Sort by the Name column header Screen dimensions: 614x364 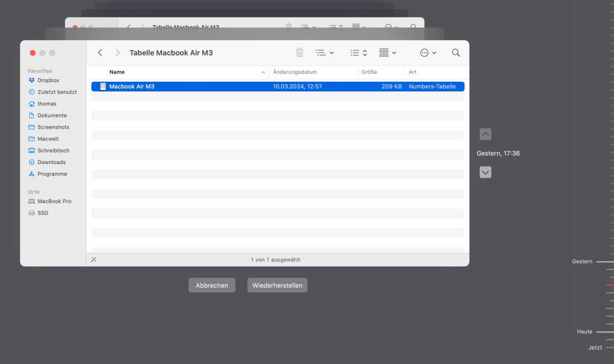[x=117, y=72]
